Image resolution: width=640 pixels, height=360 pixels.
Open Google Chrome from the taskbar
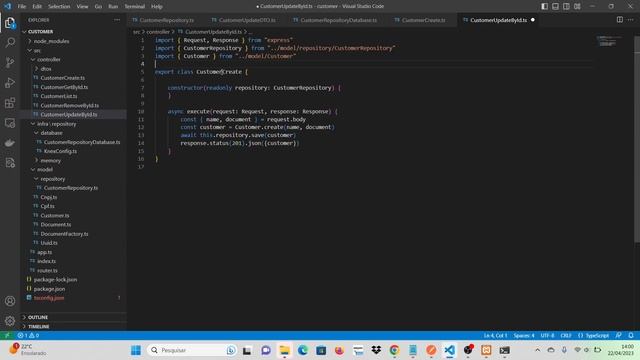(x=394, y=350)
